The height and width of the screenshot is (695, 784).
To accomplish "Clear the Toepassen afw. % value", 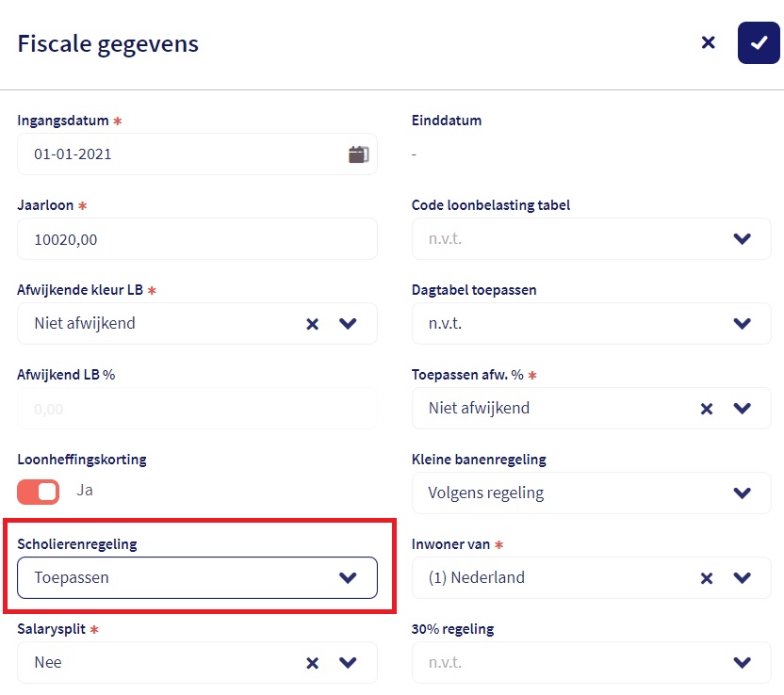I will (707, 409).
